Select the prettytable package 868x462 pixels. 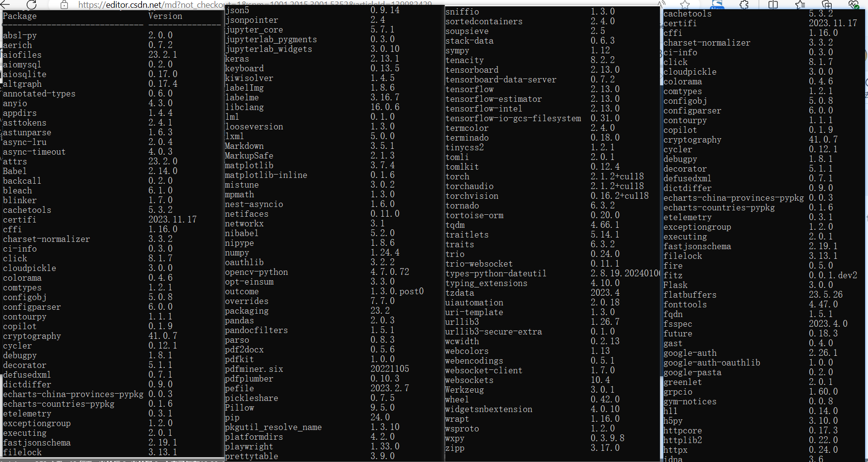pos(252,456)
